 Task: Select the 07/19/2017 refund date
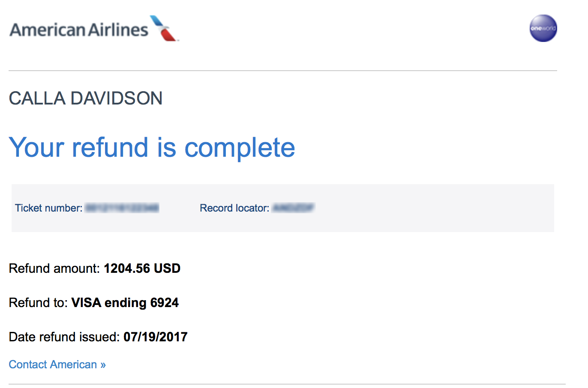click(155, 337)
